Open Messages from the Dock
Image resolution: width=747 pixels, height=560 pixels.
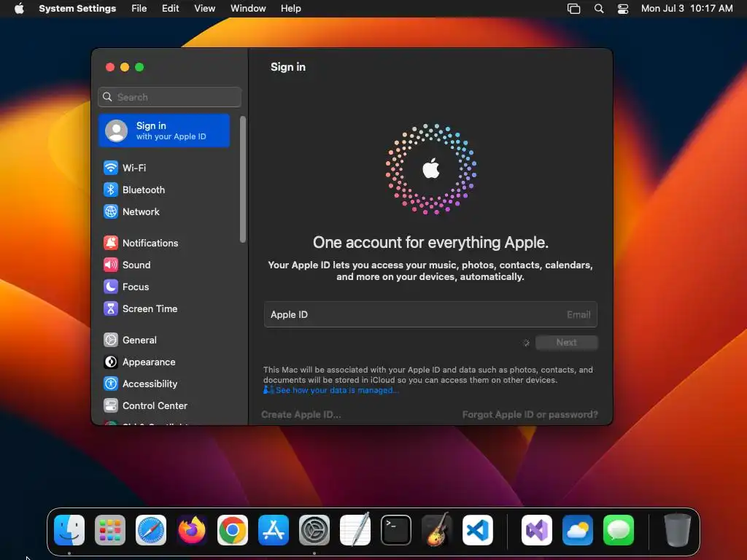click(619, 530)
